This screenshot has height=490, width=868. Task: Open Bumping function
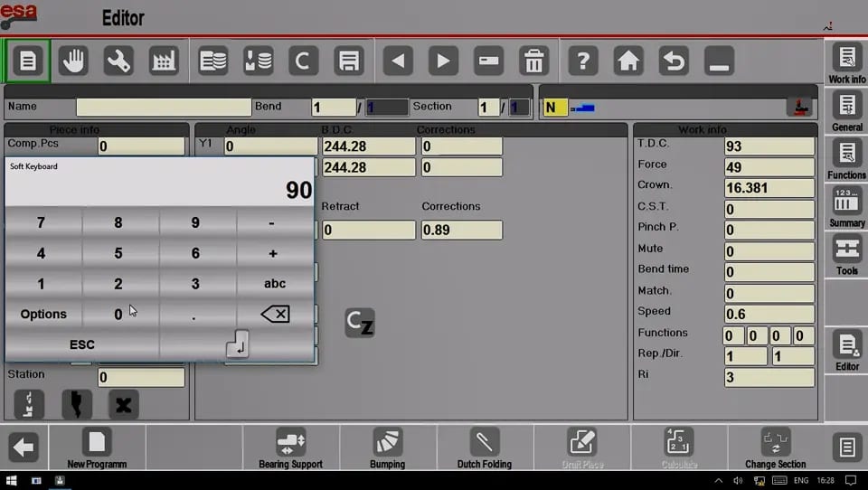(388, 448)
